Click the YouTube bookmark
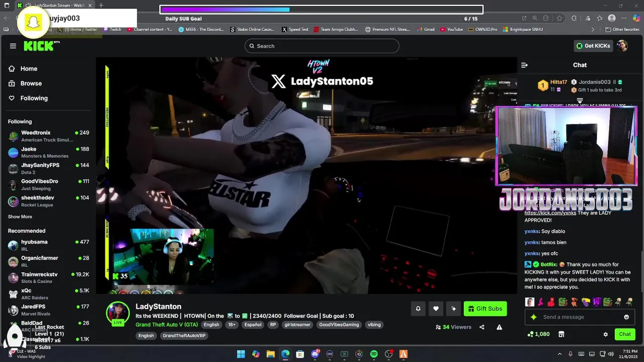 [x=451, y=30]
